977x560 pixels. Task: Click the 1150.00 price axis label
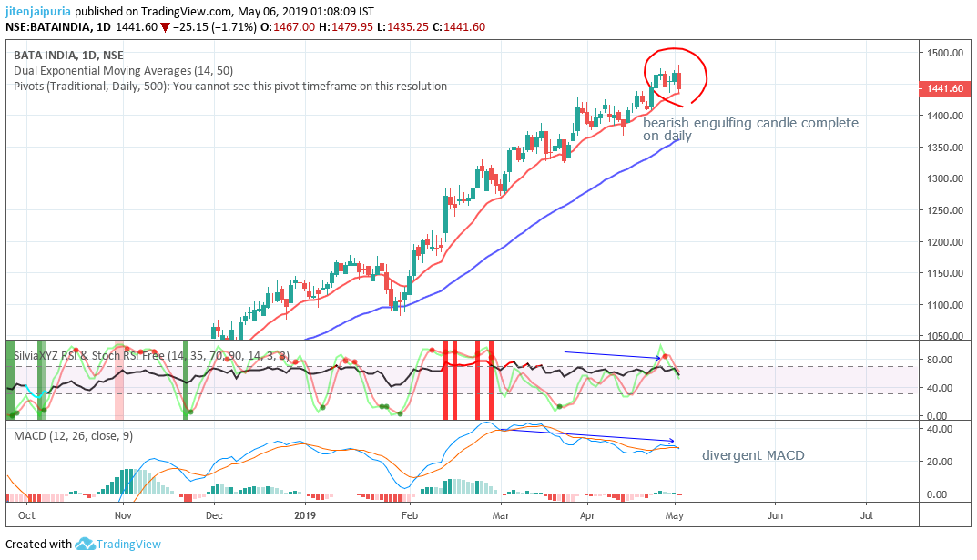[944, 273]
